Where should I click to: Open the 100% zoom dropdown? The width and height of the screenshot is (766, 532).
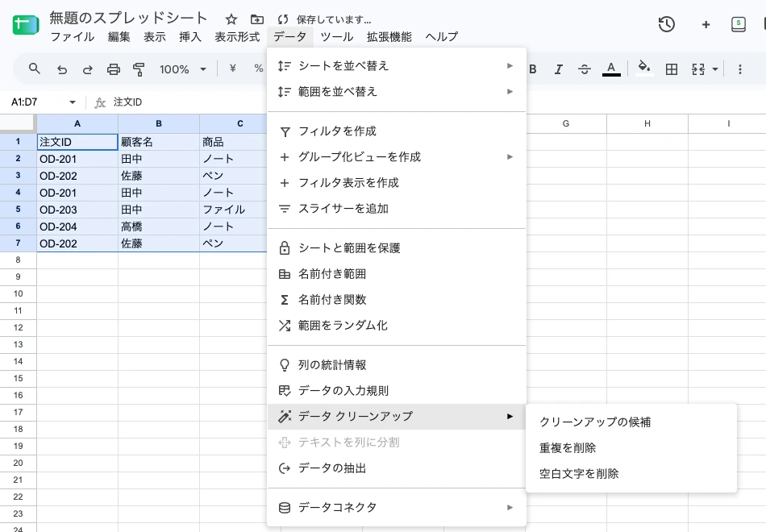[x=183, y=69]
